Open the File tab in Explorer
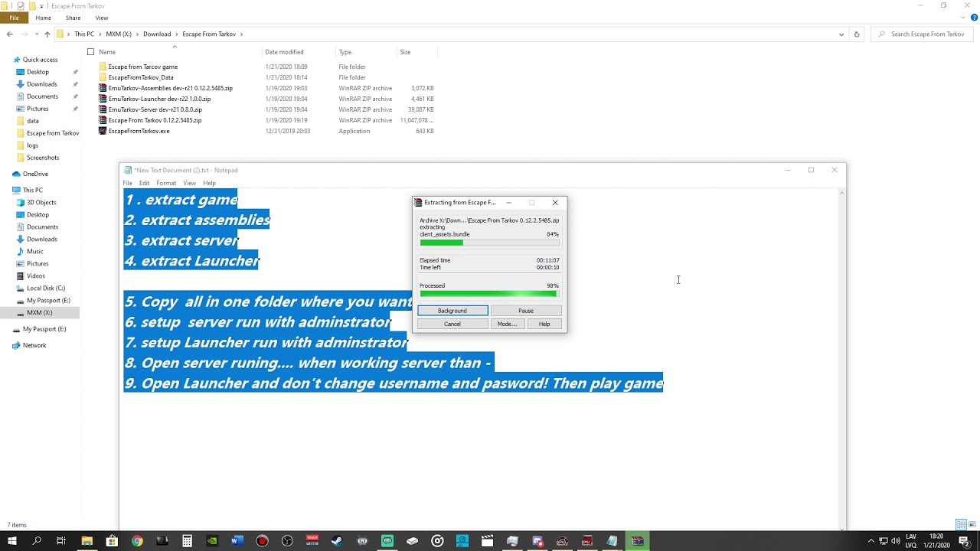Viewport: 980px width, 551px height. [x=14, y=18]
